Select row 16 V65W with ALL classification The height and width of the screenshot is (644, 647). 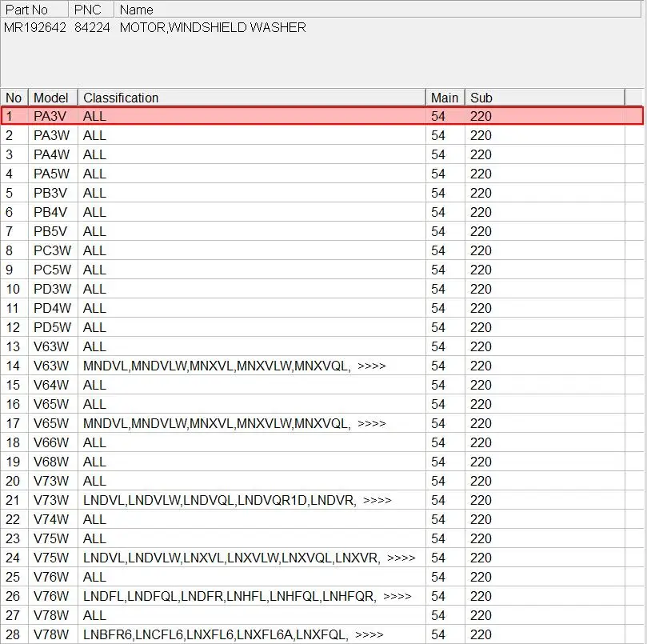(x=322, y=404)
